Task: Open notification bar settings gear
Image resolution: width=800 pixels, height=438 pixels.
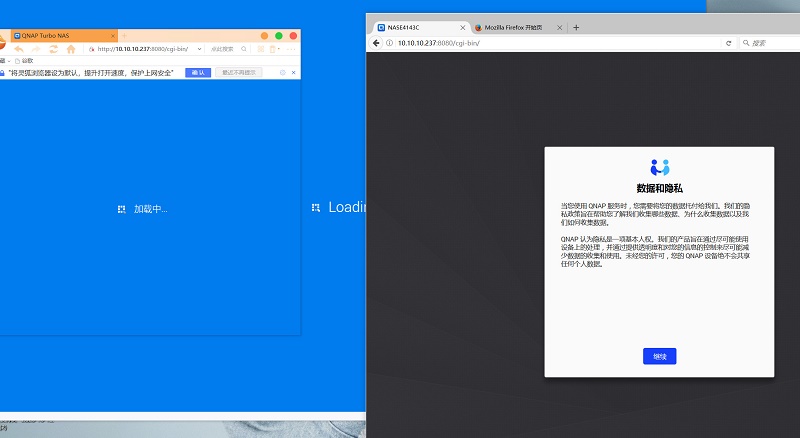Action: [282, 72]
